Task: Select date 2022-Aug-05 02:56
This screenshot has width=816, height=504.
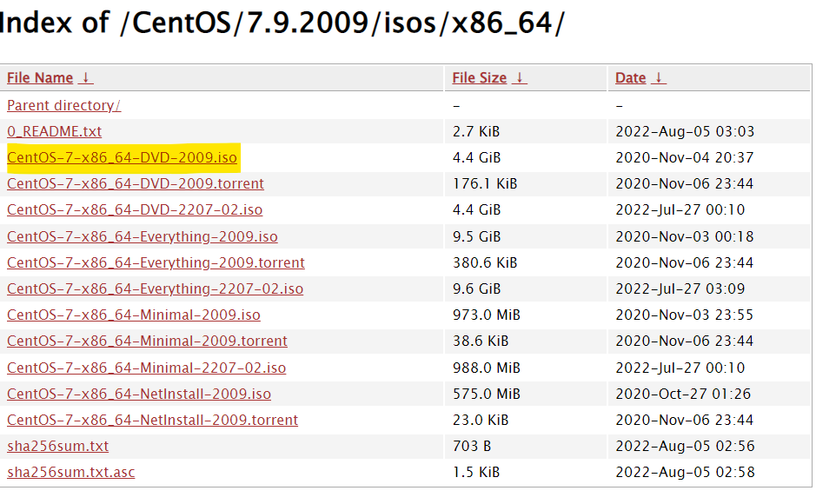Action: point(685,446)
